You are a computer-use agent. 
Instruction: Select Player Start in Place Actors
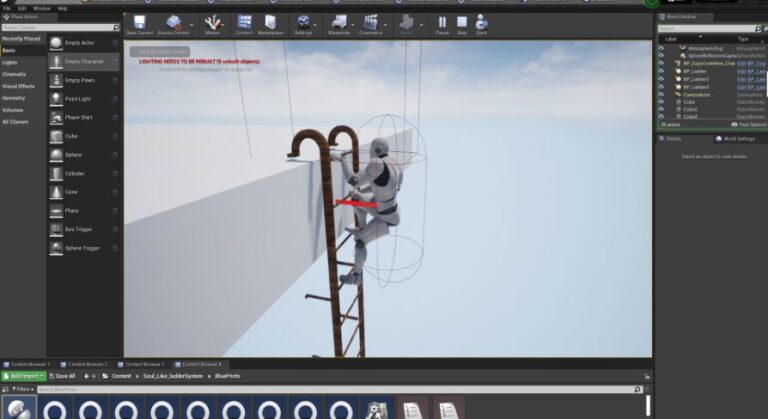[84, 118]
